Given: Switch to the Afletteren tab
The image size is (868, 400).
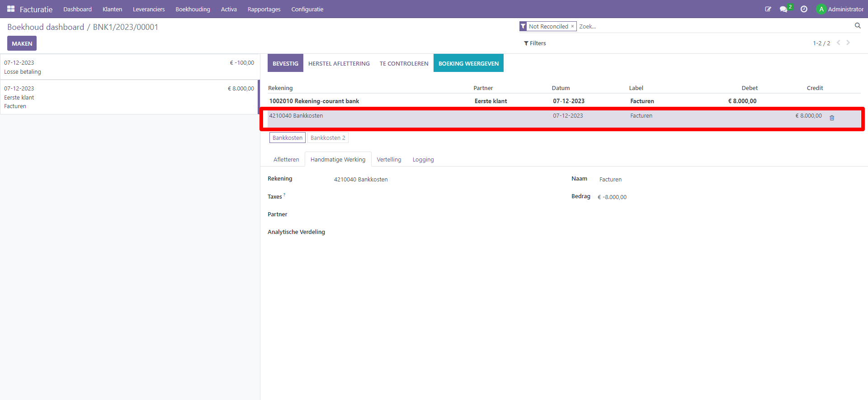Looking at the screenshot, I should click(x=286, y=160).
